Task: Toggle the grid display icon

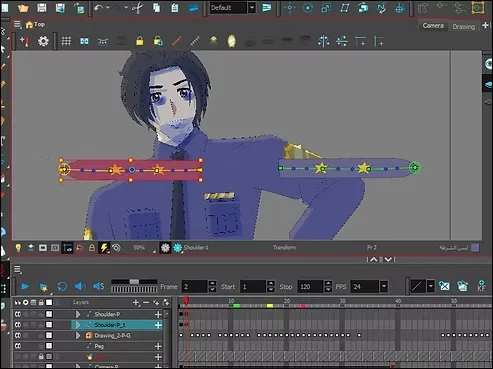Action: [x=66, y=41]
